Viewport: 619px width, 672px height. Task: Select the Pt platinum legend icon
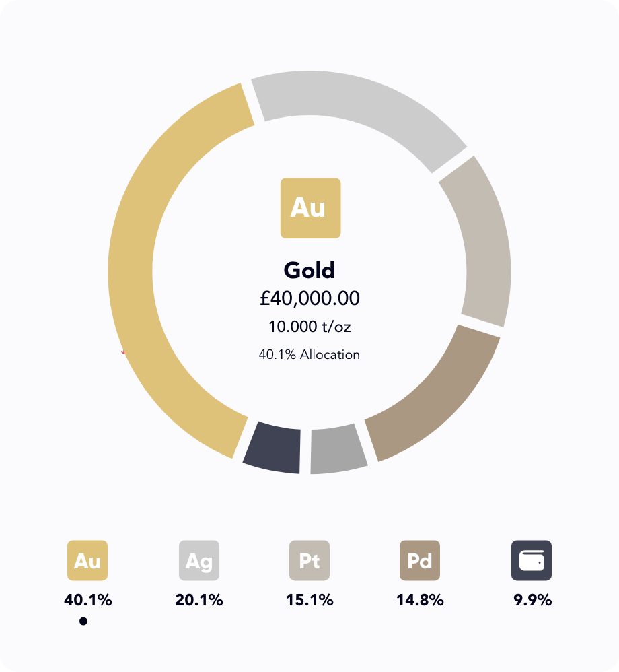[x=309, y=560]
